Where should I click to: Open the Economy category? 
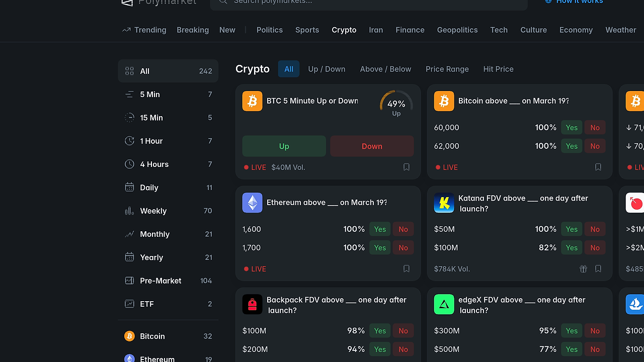(x=576, y=30)
